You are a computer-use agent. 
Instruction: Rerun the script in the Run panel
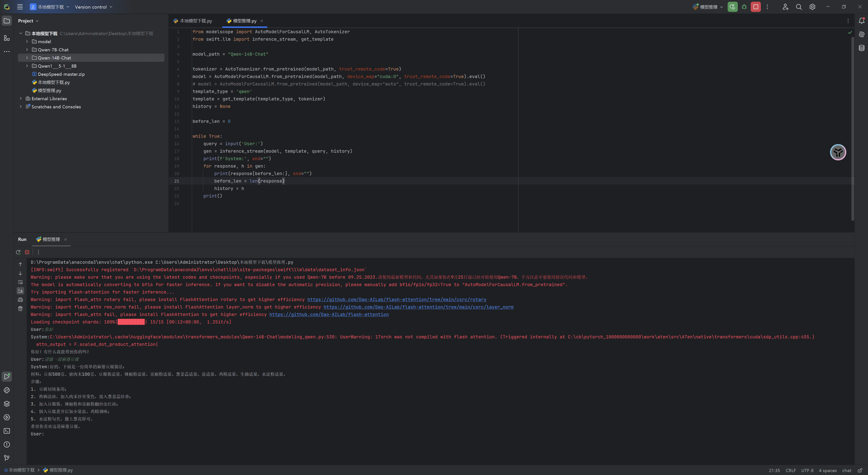pyautogui.click(x=18, y=252)
